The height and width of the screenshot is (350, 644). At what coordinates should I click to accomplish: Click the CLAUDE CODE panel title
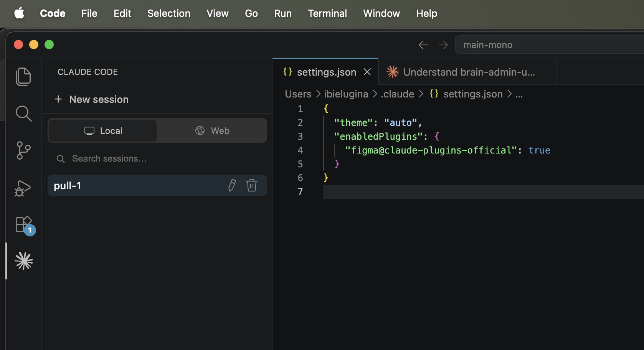[88, 72]
